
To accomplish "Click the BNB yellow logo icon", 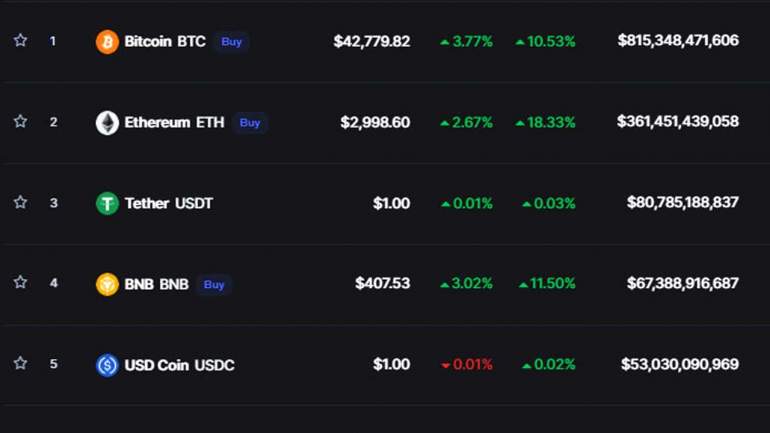I will pyautogui.click(x=107, y=284).
